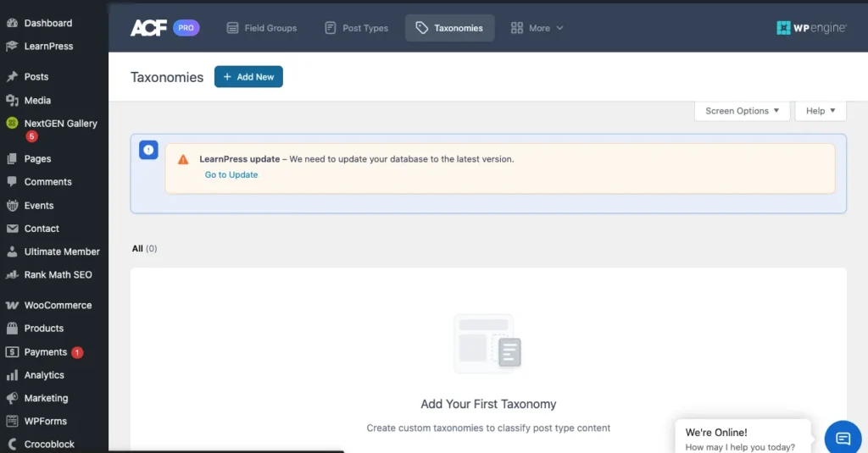
Task: Click the blue notice alert icon
Action: (148, 150)
